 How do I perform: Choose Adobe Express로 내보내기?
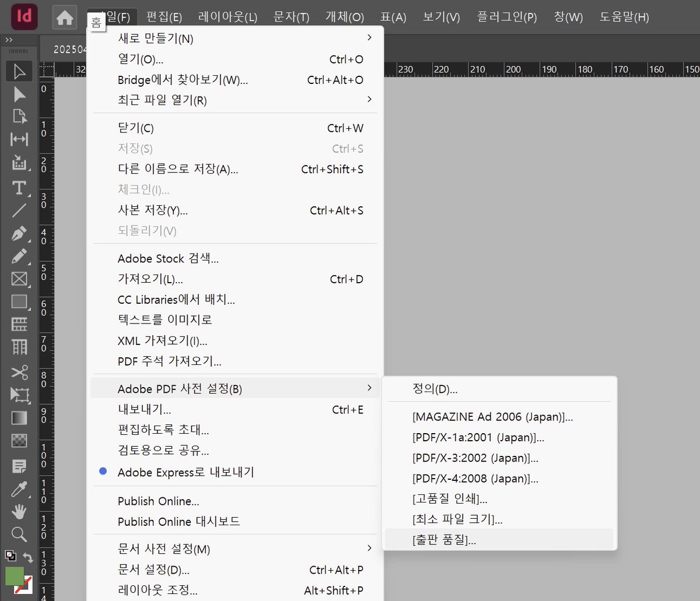point(235,472)
